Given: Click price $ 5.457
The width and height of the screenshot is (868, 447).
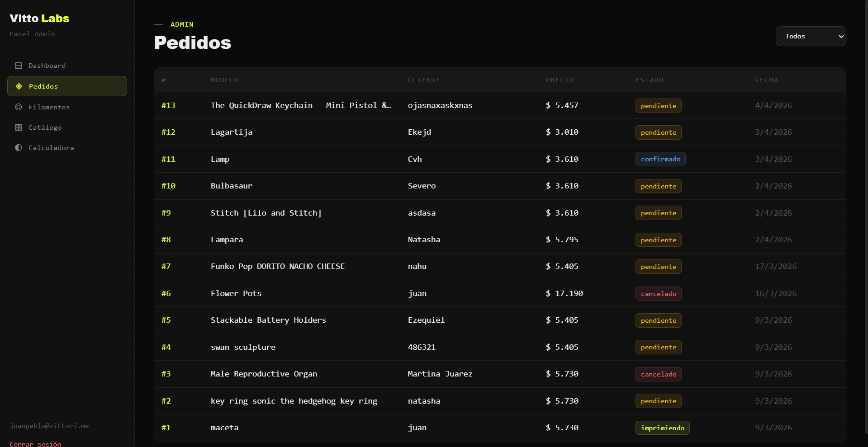Looking at the screenshot, I should tap(562, 105).
